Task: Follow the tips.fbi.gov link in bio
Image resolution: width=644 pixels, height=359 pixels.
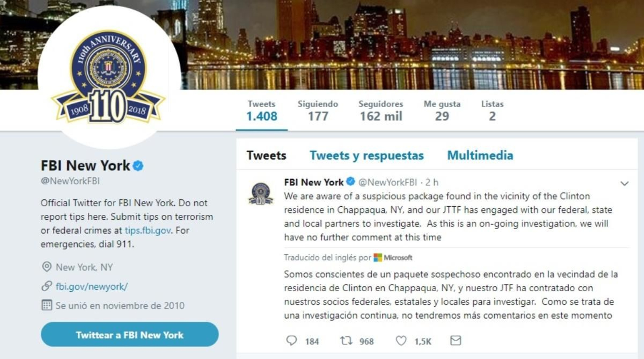Action: click(148, 230)
